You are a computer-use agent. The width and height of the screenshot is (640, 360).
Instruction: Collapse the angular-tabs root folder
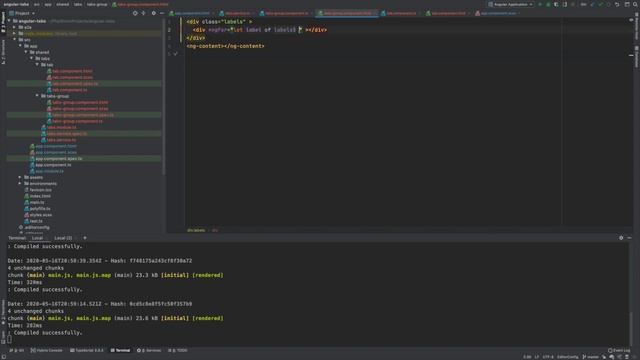[x=9, y=21]
